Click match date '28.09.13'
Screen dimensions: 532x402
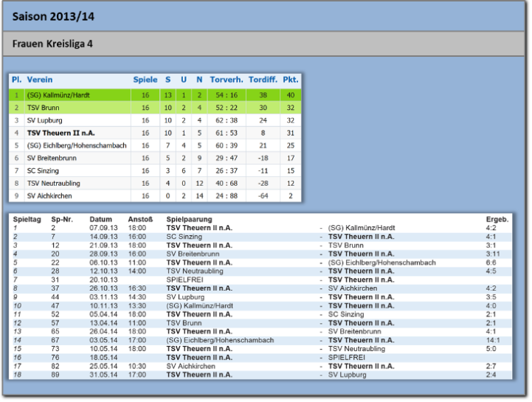(103, 254)
